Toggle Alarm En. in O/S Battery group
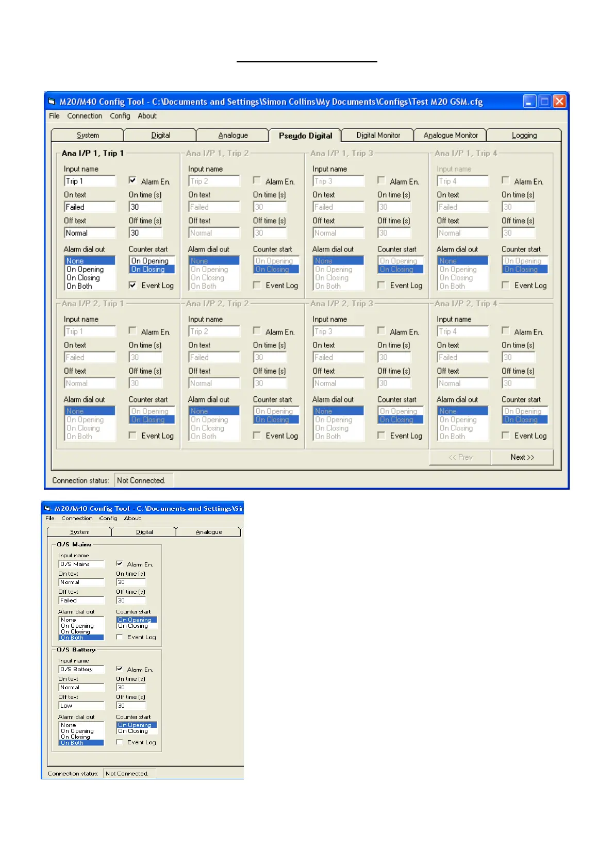Screen dimensions: 614x868 click(x=119, y=669)
